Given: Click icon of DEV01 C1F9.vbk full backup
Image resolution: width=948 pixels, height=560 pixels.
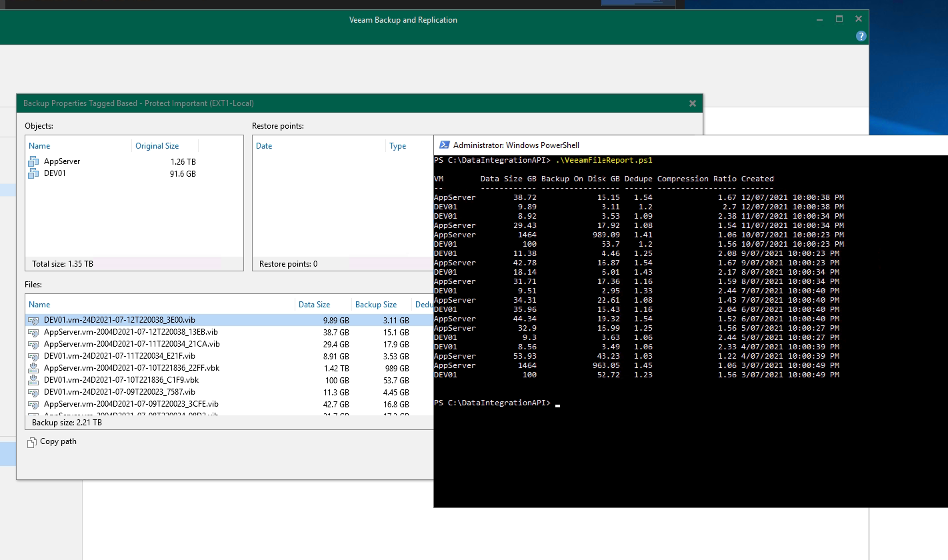Looking at the screenshot, I should (x=33, y=380).
